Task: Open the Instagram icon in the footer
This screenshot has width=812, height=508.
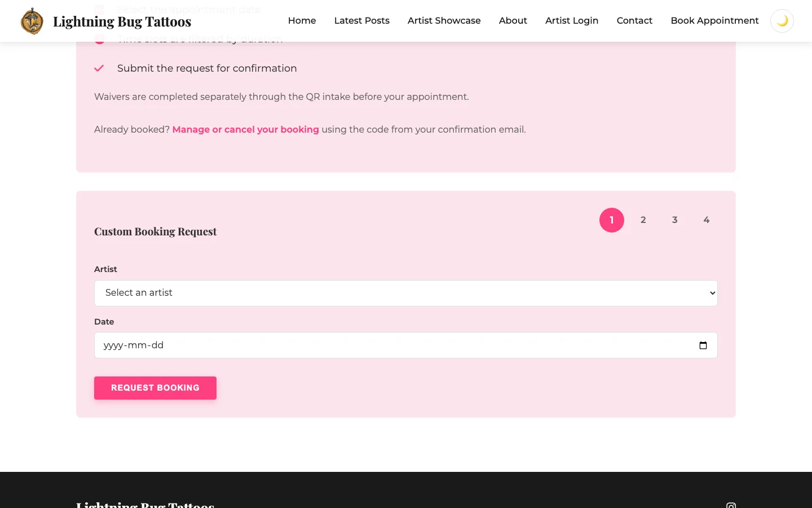Action: click(x=731, y=505)
